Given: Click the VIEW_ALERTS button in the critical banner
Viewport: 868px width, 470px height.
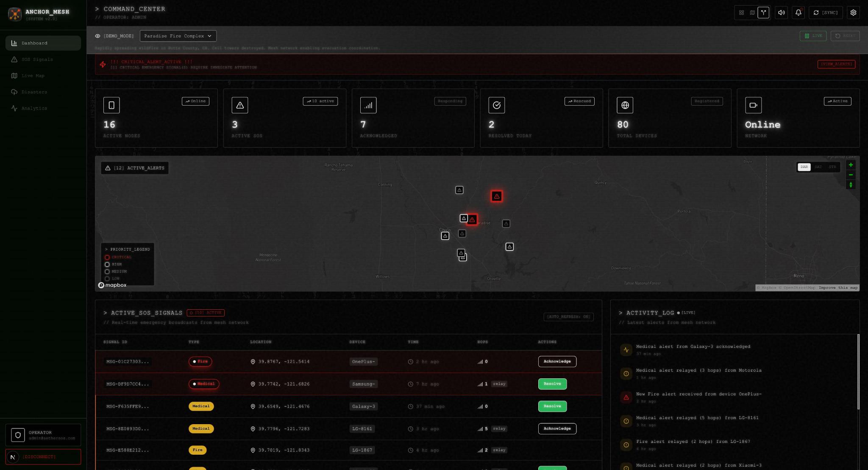Looking at the screenshot, I should [836, 64].
